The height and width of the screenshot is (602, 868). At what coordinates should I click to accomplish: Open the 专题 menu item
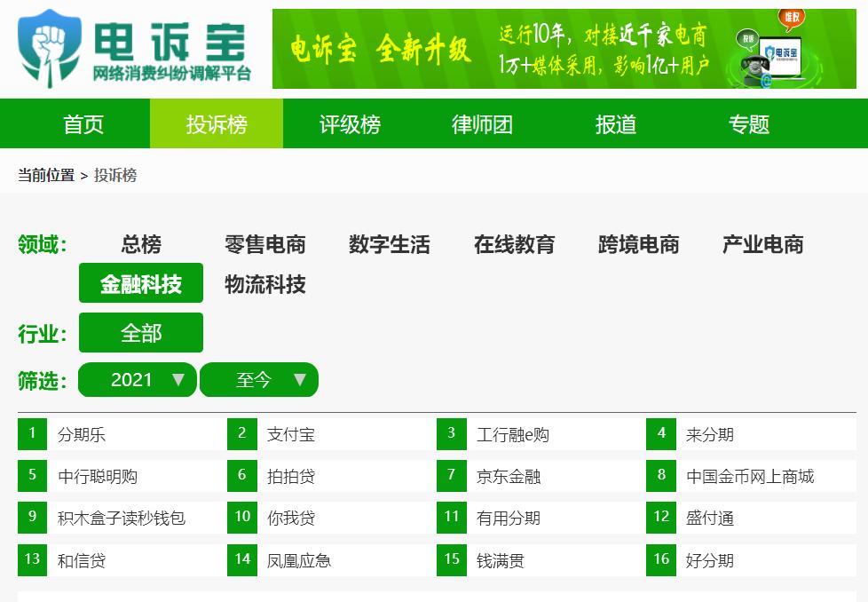pos(749,123)
